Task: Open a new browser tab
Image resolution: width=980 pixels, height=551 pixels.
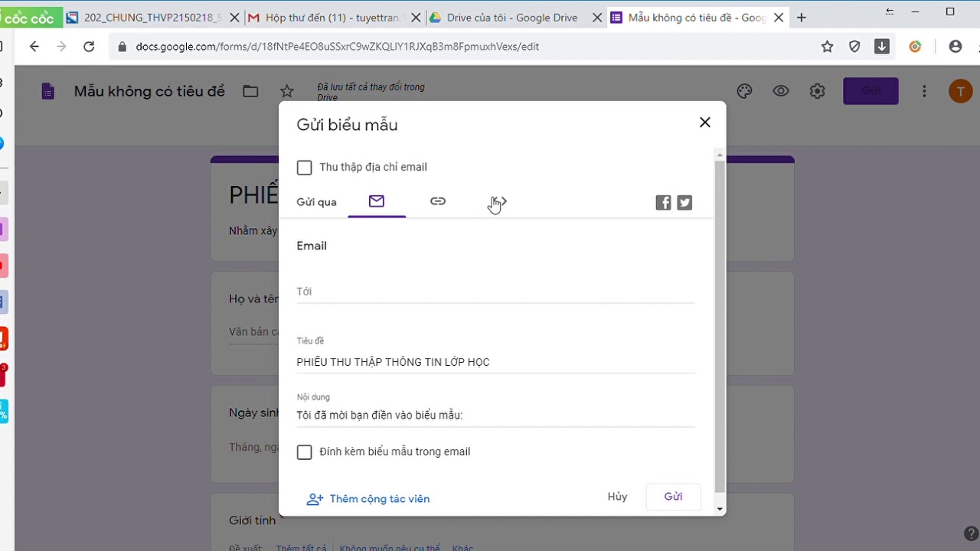Action: (802, 18)
